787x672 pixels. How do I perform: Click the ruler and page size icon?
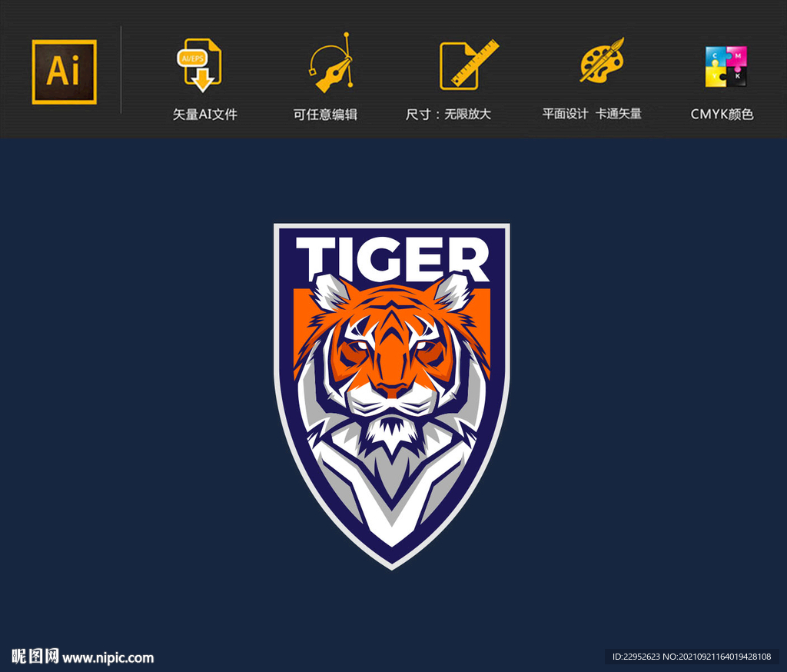pyautogui.click(x=463, y=65)
